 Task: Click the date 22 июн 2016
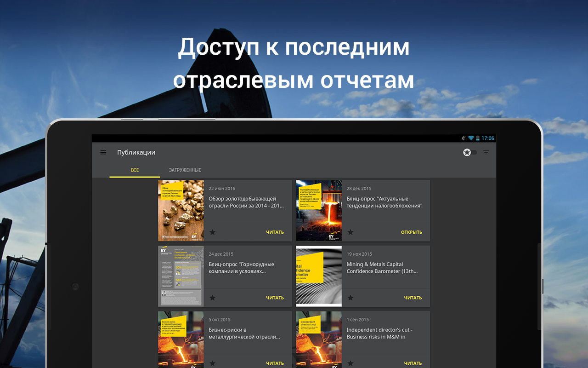(x=222, y=189)
